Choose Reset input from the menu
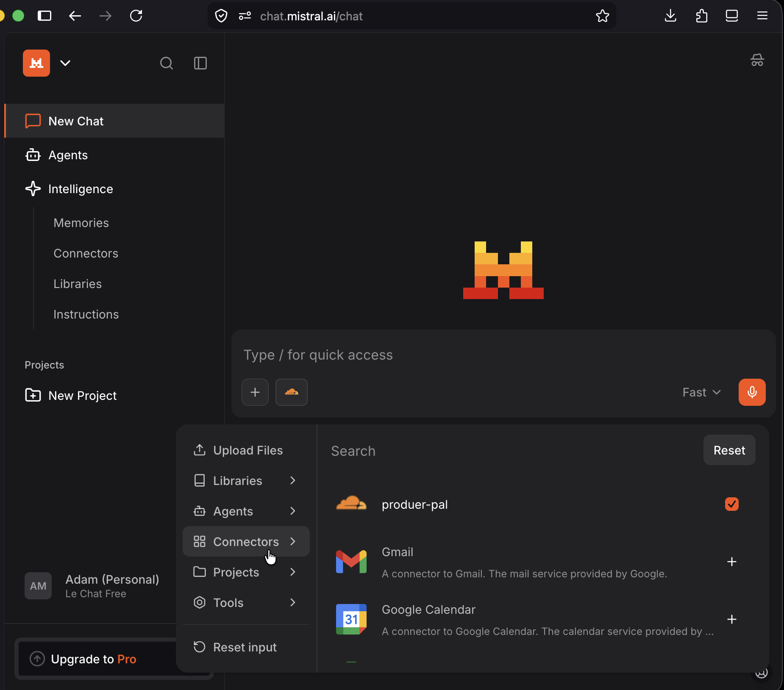This screenshot has width=784, height=690. (x=245, y=647)
